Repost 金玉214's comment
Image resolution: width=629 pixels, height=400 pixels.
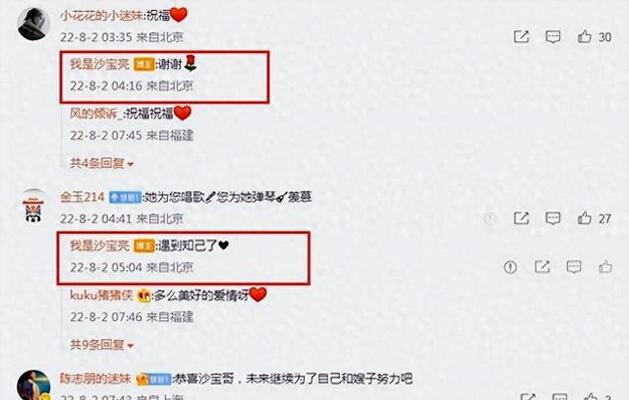521,218
